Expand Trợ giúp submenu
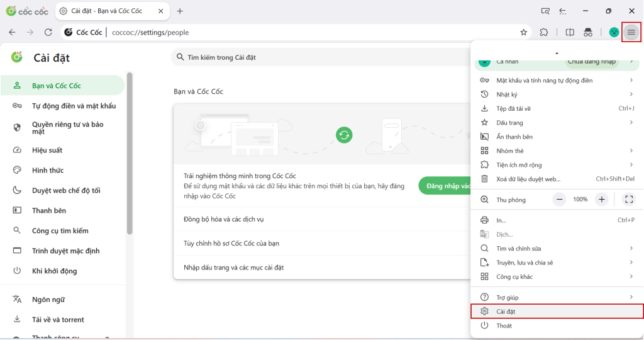 click(x=557, y=297)
